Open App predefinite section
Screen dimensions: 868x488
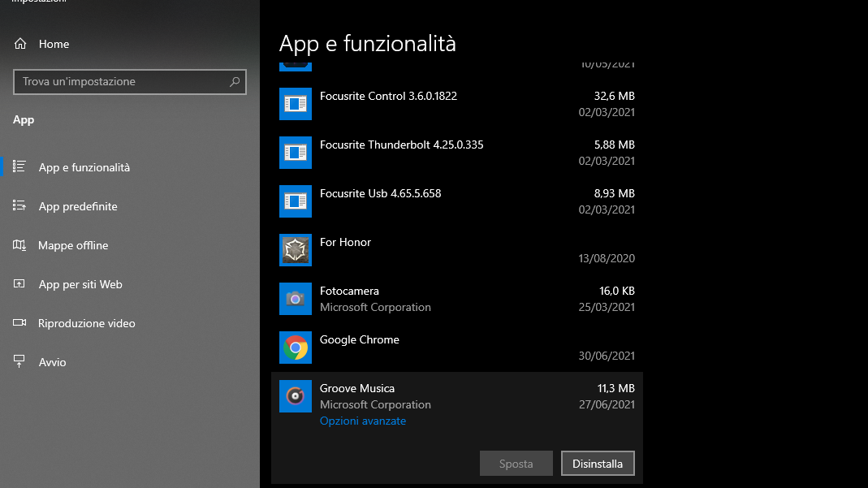78,206
